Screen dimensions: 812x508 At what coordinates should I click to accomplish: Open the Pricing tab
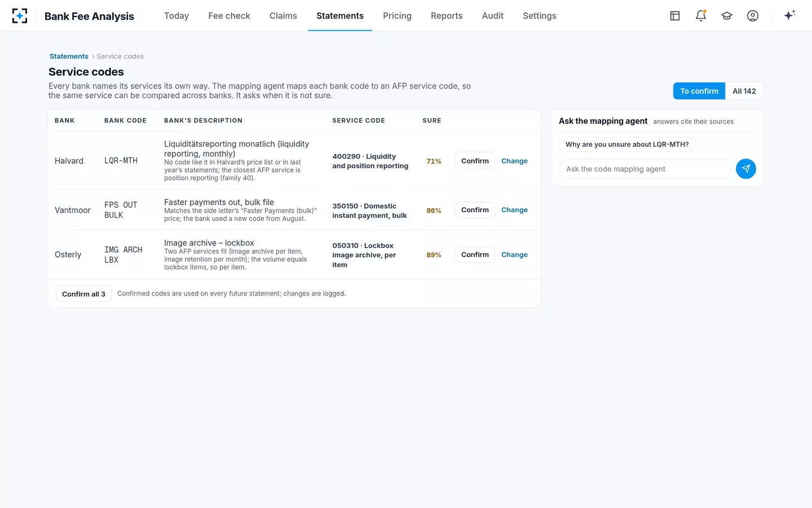[397, 16]
